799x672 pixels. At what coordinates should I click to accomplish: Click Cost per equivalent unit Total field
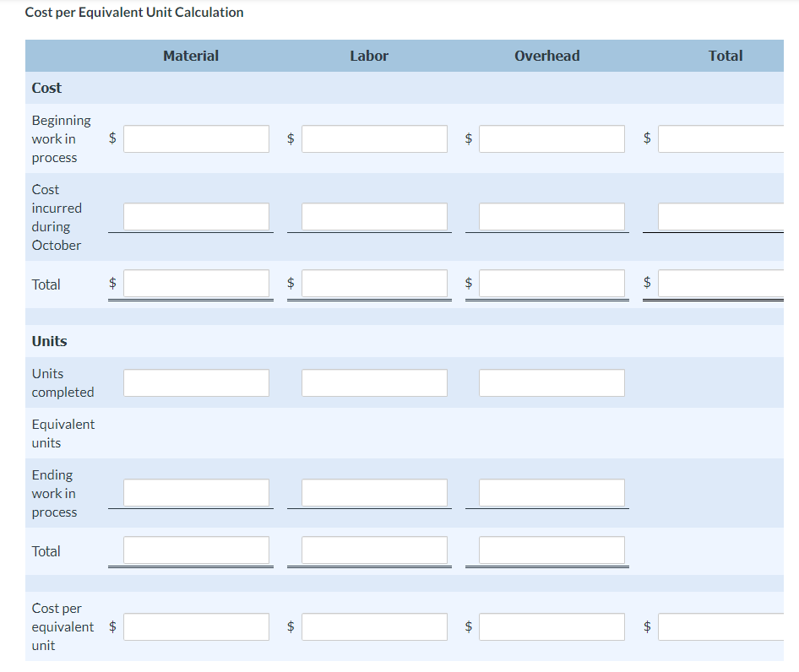[721, 626]
